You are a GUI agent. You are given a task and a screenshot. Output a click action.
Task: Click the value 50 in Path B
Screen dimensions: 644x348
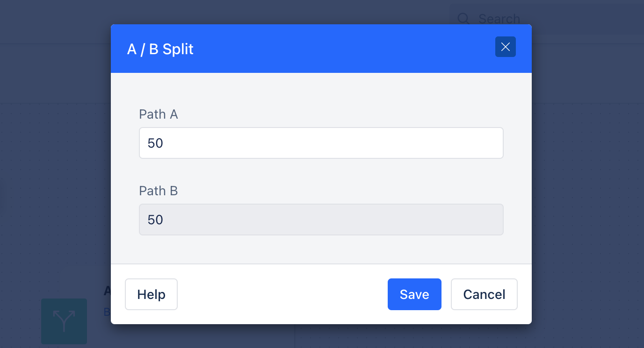pos(155,220)
